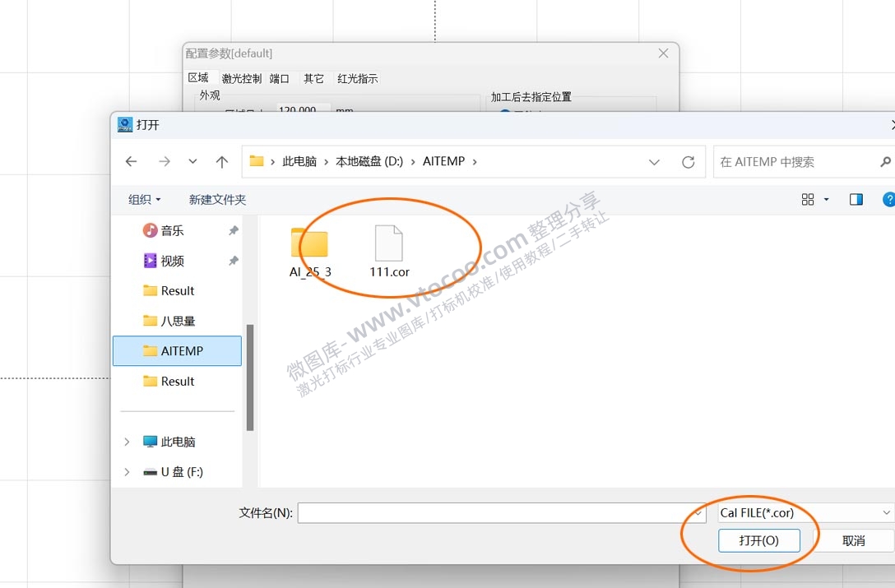
Task: Open the 组织 dropdown menu
Action: 144,199
